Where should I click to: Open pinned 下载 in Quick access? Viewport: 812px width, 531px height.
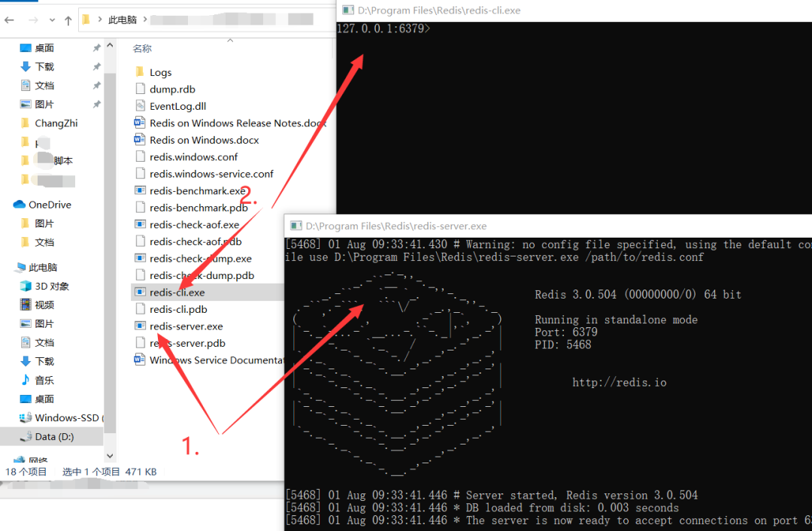tap(44, 66)
